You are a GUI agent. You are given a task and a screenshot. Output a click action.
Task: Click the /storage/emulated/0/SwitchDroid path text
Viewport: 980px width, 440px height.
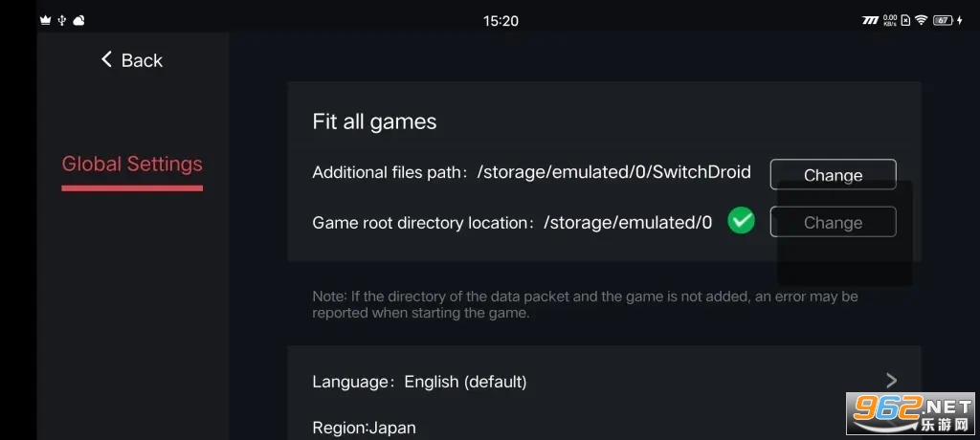(613, 173)
